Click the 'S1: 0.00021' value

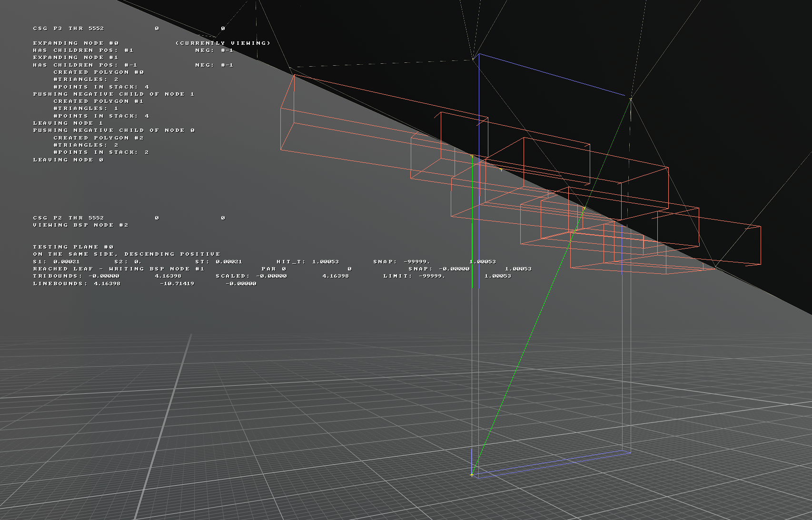click(x=57, y=262)
